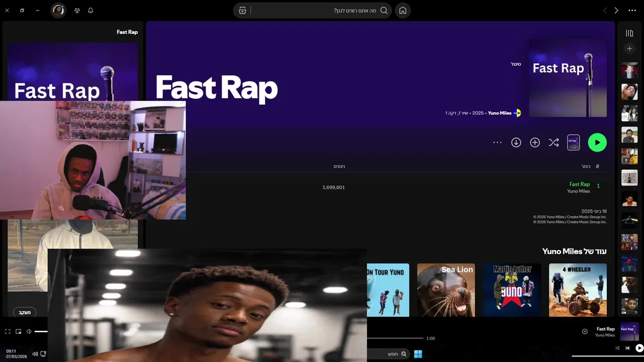The width and height of the screenshot is (644, 362).
Task: Click the create plus button in sidebar
Action: coord(629,49)
